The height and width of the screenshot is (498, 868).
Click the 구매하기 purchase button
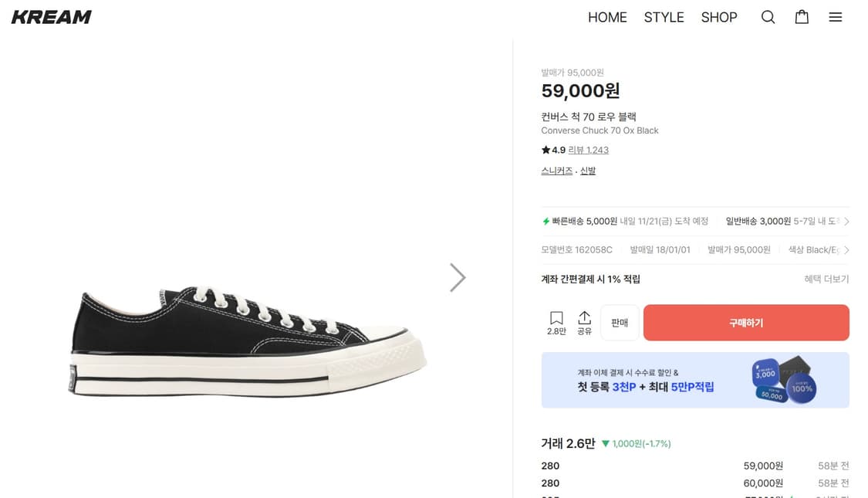tap(745, 322)
